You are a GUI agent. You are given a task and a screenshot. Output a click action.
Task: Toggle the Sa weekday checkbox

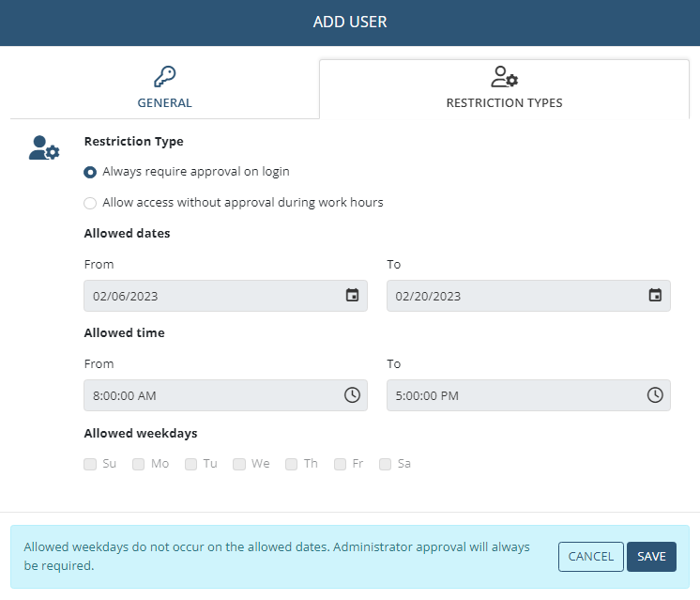[386, 464]
